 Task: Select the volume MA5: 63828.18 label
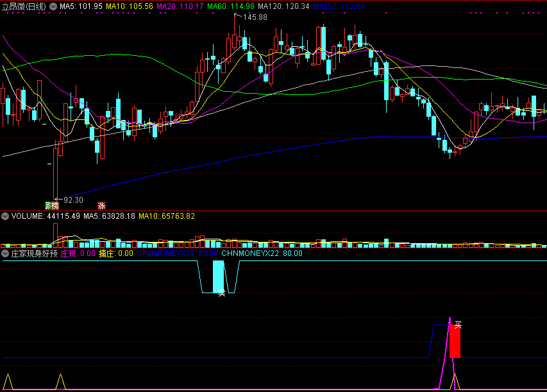pos(109,216)
